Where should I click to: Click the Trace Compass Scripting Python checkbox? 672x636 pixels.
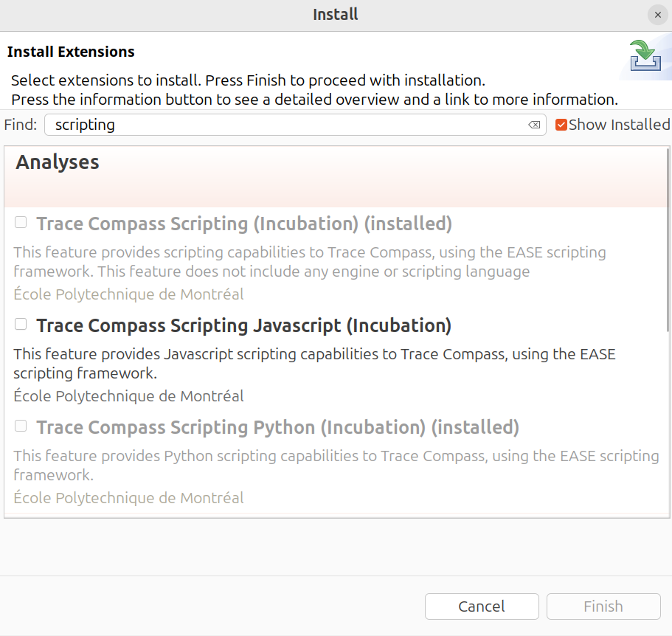[x=21, y=426]
